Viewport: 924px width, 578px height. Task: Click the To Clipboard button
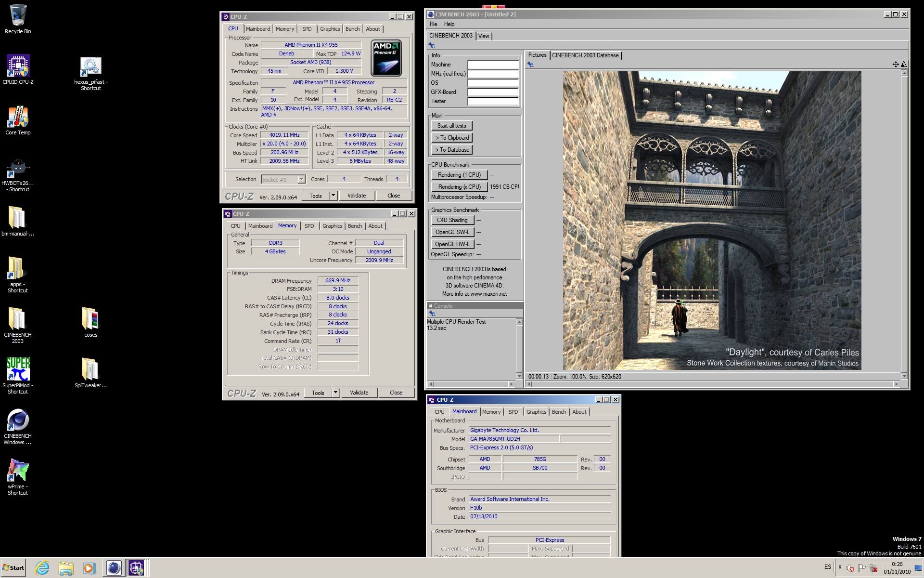tap(451, 138)
